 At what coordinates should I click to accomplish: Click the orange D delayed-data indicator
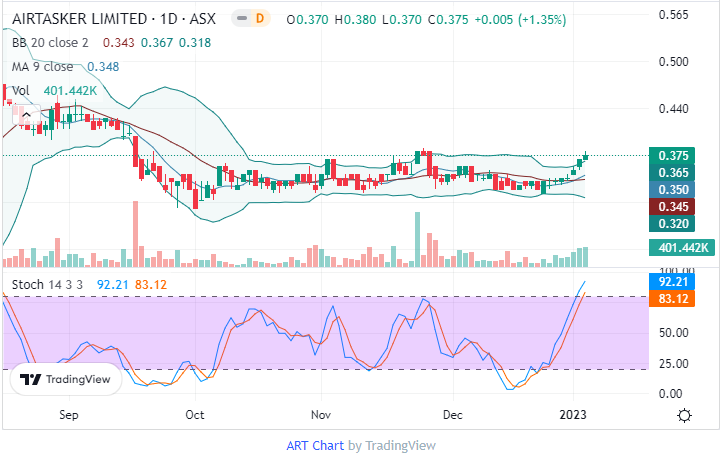[260, 19]
